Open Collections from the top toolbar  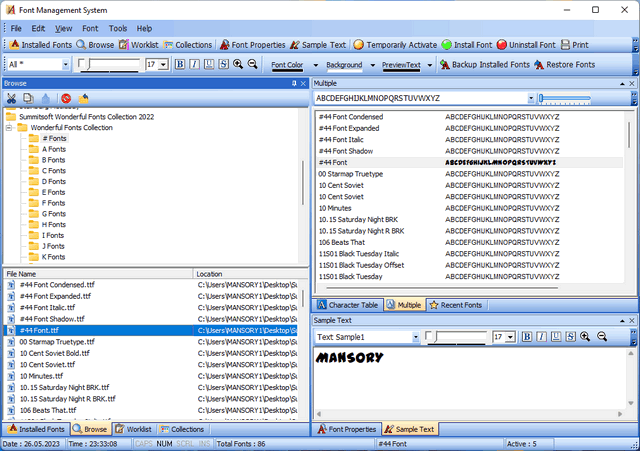[188, 45]
